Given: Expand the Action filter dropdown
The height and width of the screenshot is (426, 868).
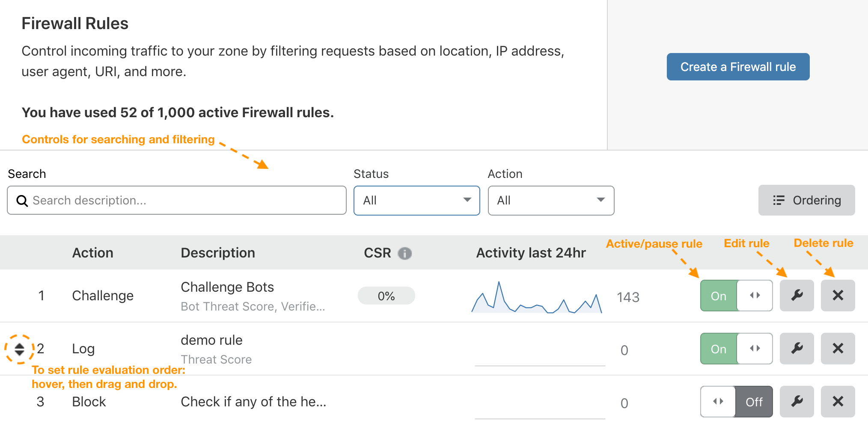Looking at the screenshot, I should click(x=550, y=201).
